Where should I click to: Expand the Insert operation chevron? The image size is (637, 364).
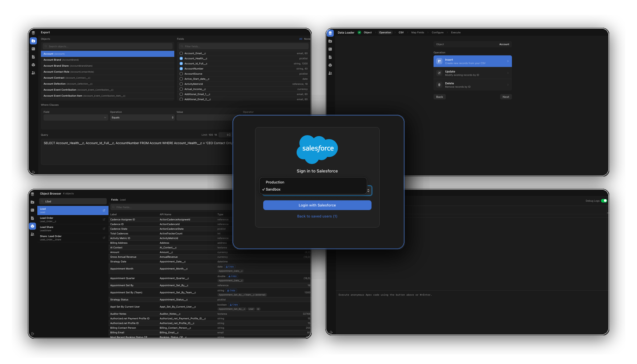pyautogui.click(x=508, y=61)
